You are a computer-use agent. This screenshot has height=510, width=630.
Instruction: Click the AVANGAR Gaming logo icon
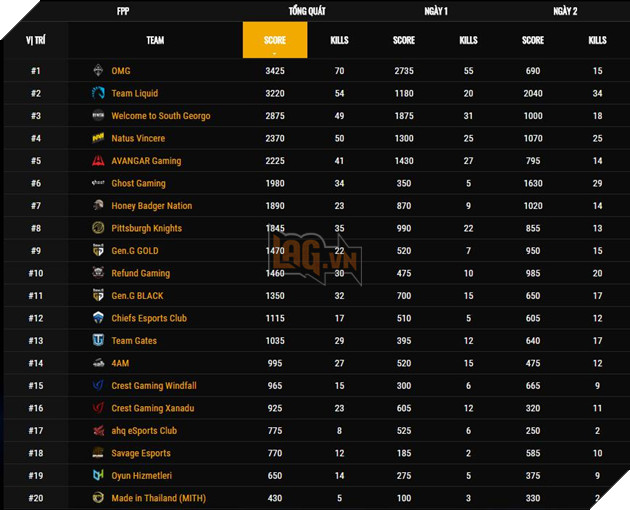98,161
